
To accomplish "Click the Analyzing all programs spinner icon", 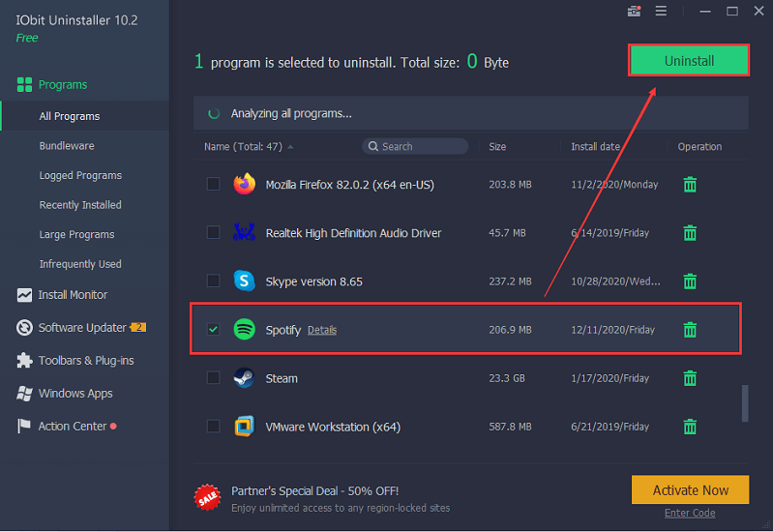I will [x=214, y=113].
